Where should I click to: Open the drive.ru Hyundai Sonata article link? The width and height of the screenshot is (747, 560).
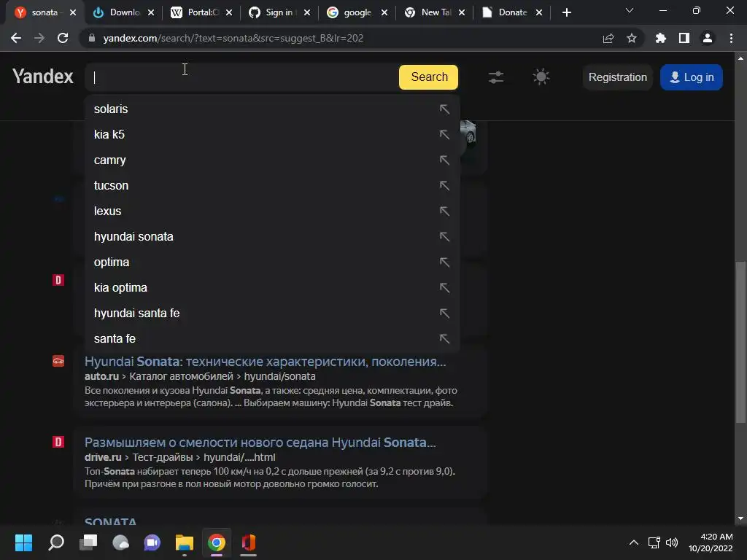[x=260, y=443]
